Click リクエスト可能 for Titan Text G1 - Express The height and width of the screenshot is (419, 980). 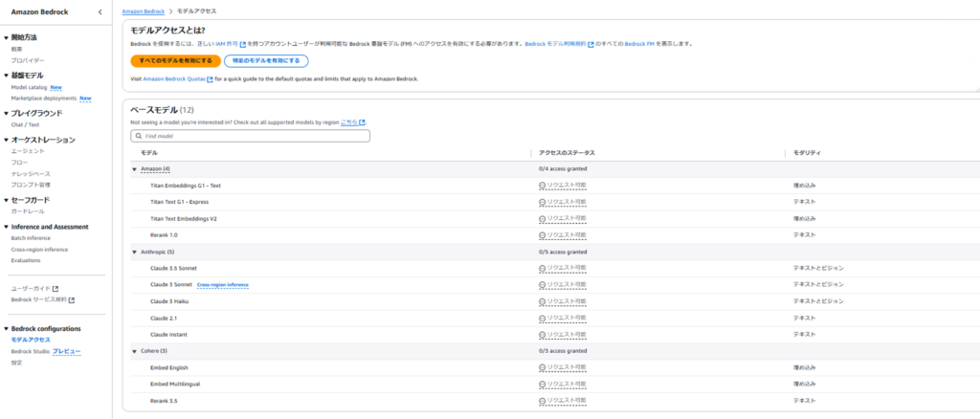pos(567,202)
